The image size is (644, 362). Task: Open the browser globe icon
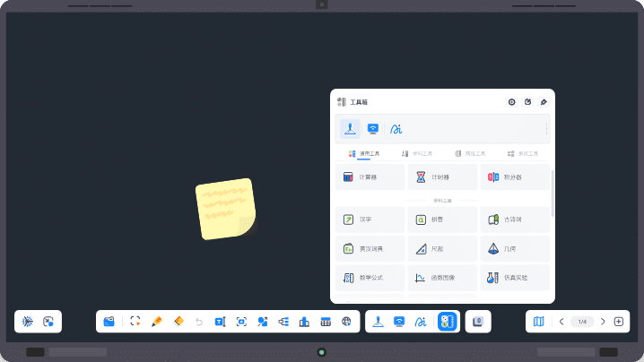click(x=346, y=321)
